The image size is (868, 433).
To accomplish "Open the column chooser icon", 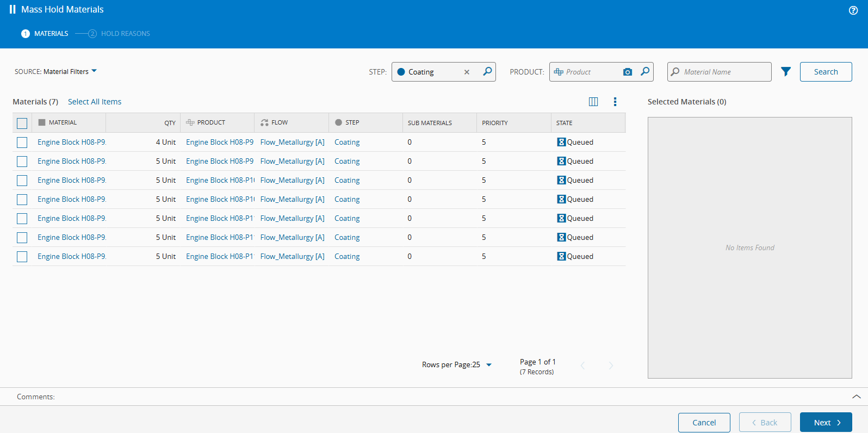I will click(x=593, y=102).
